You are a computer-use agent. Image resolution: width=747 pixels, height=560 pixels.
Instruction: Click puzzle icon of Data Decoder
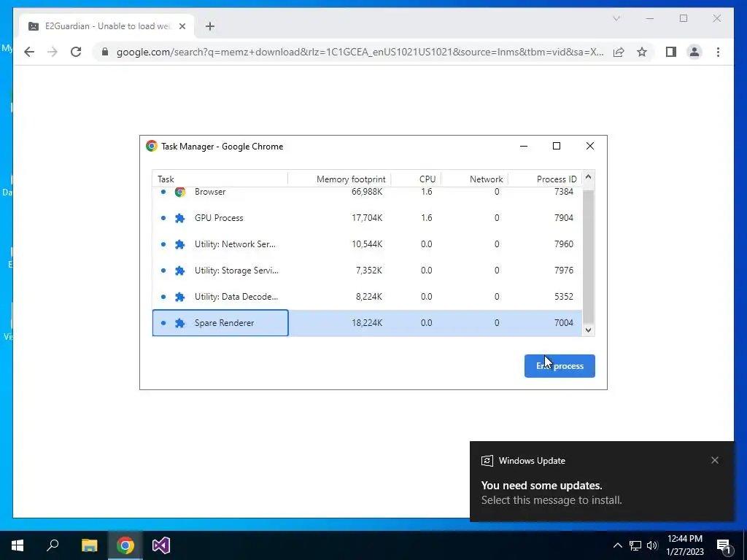tap(179, 297)
